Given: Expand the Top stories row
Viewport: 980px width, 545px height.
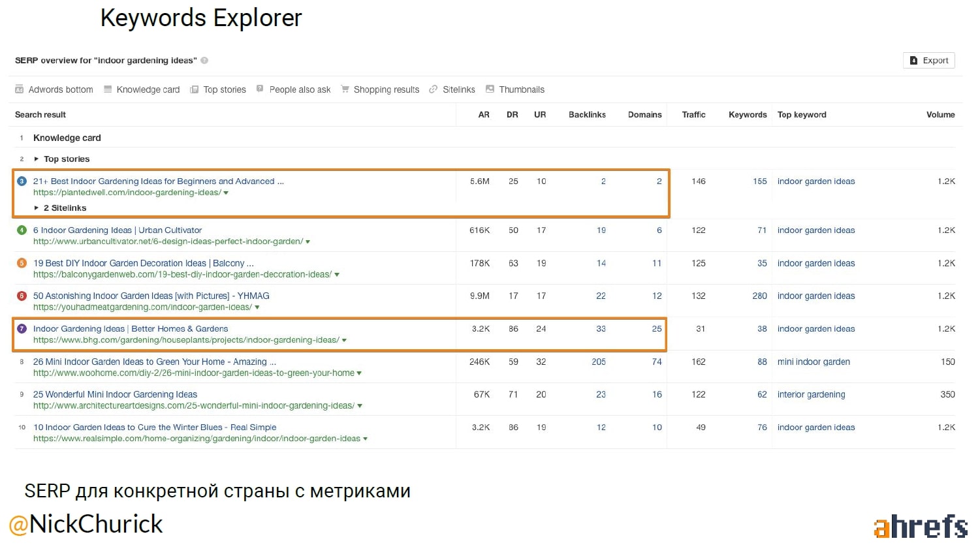Looking at the screenshot, I should [37, 159].
